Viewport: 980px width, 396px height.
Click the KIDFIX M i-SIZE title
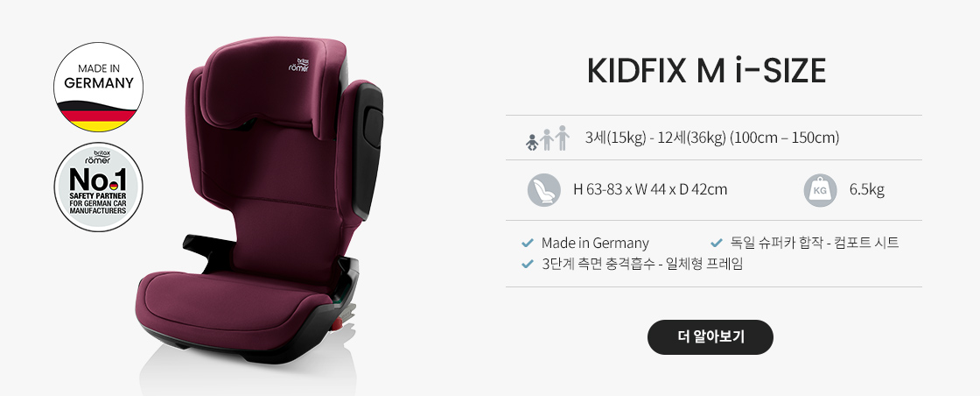click(x=706, y=71)
